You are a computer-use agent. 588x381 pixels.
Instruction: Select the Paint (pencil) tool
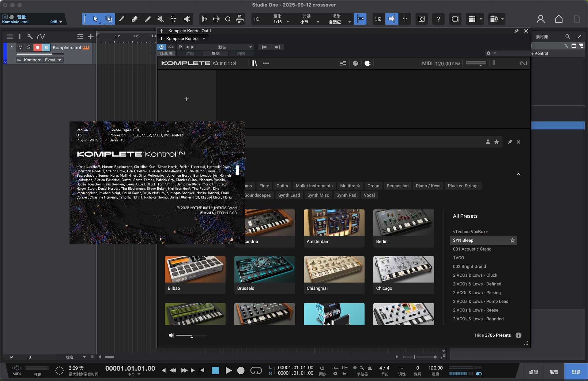(148, 19)
